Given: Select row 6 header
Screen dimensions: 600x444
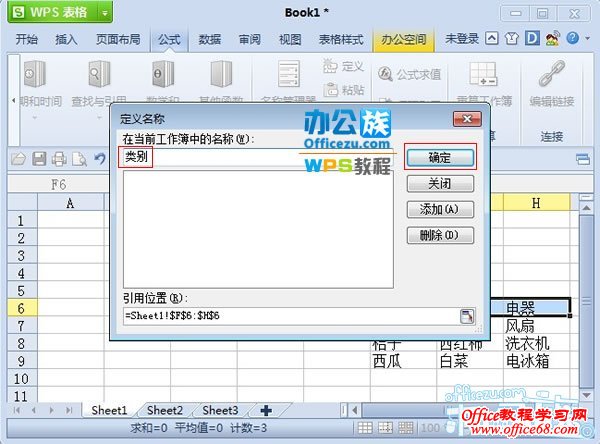Looking at the screenshot, I should point(22,308).
